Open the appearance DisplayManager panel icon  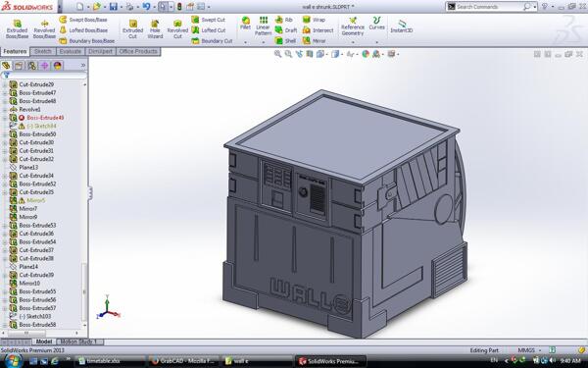(x=58, y=66)
